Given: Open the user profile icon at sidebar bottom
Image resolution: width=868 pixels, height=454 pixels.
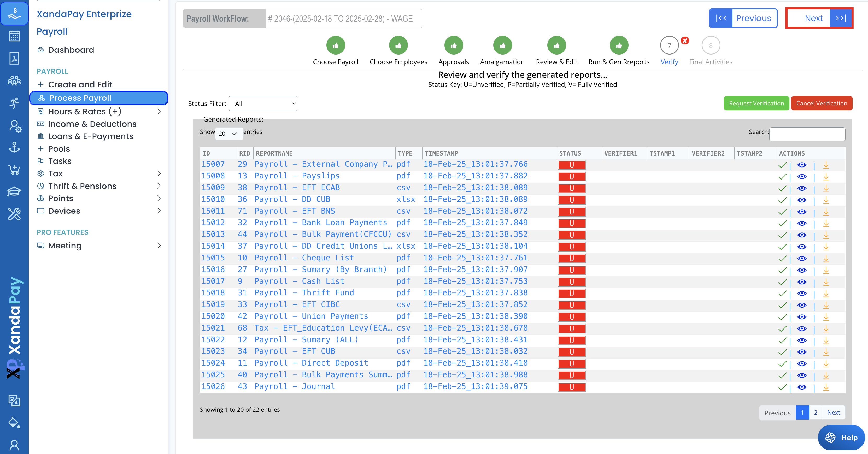Looking at the screenshot, I should (x=14, y=445).
